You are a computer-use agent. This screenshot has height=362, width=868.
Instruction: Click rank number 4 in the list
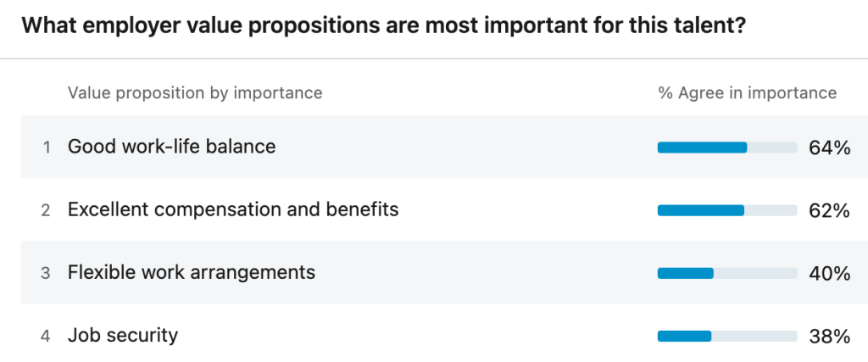pos(46,336)
